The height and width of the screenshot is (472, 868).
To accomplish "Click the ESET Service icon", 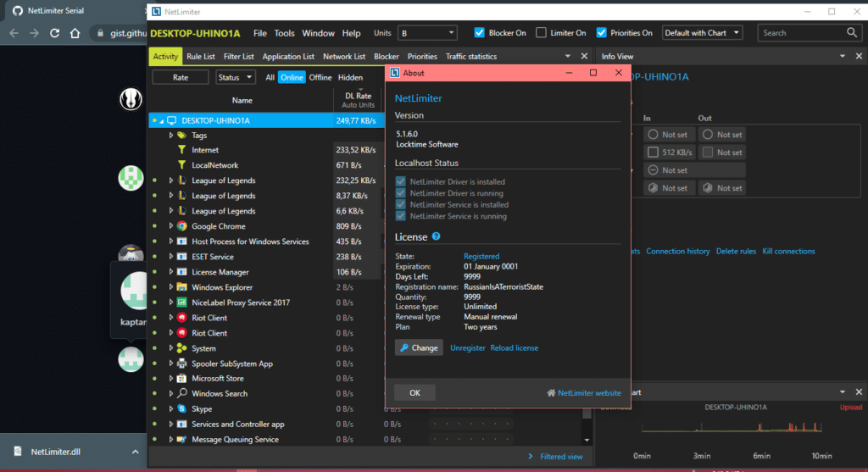I will (181, 257).
